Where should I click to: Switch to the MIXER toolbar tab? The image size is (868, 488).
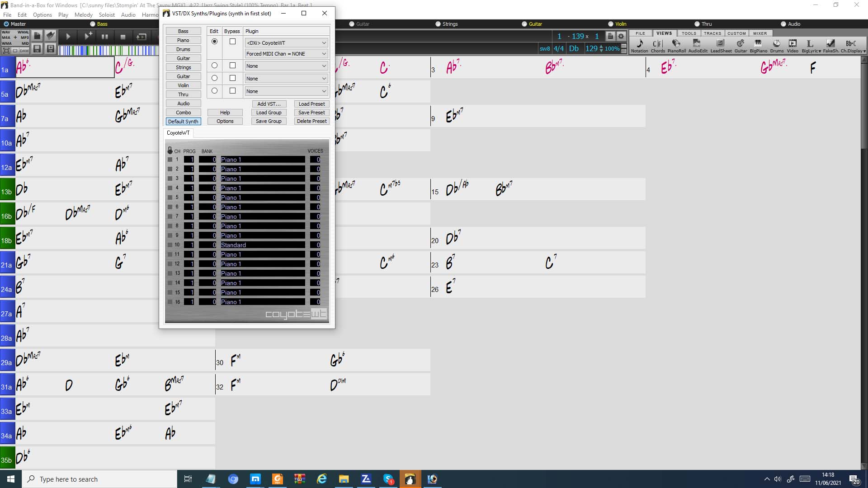coord(760,33)
